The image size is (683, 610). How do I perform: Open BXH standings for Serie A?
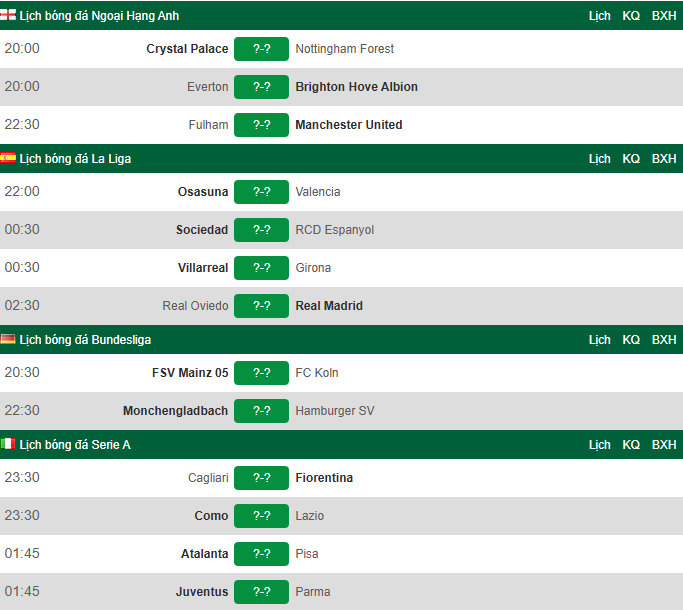(x=664, y=444)
